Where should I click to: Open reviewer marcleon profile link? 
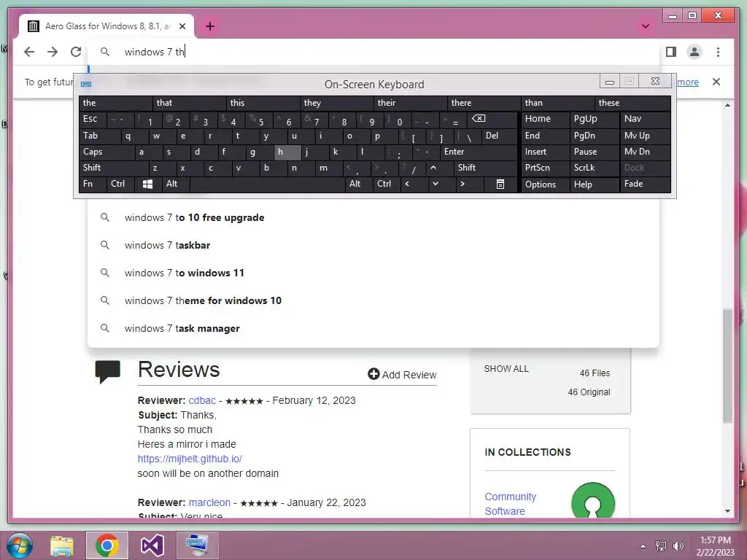[209, 502]
